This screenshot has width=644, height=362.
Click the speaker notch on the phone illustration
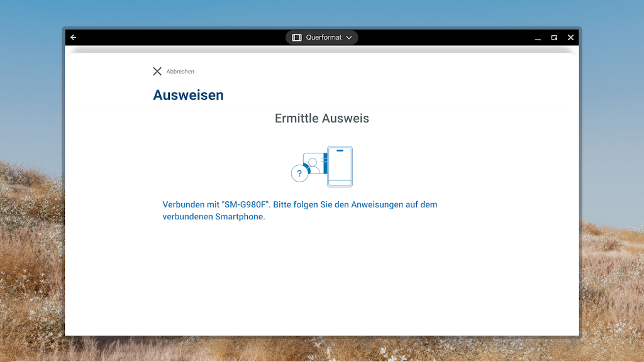pos(340,151)
